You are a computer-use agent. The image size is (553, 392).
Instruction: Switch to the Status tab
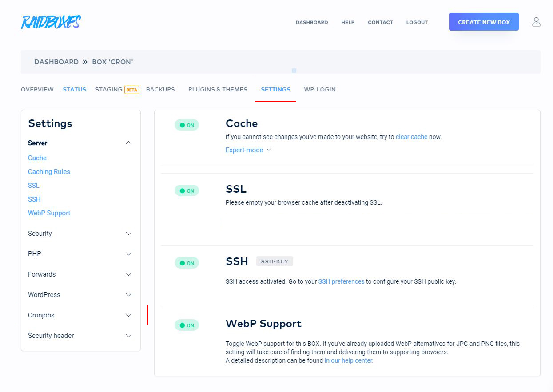pyautogui.click(x=75, y=90)
